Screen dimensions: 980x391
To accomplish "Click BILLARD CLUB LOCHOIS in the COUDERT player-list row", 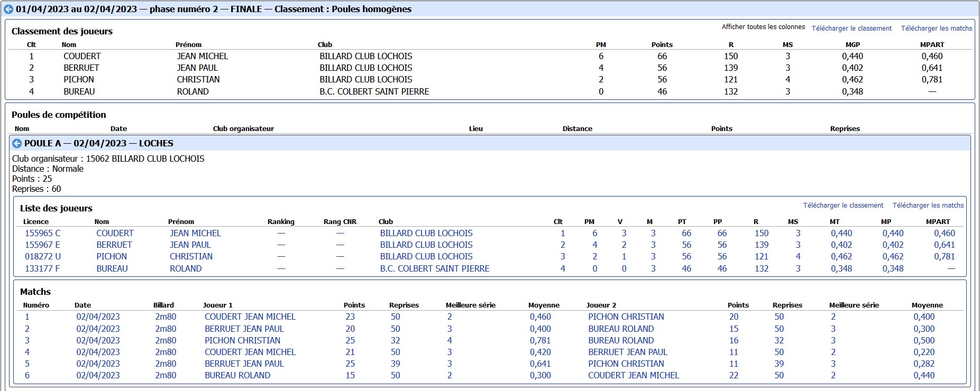I will (x=426, y=233).
